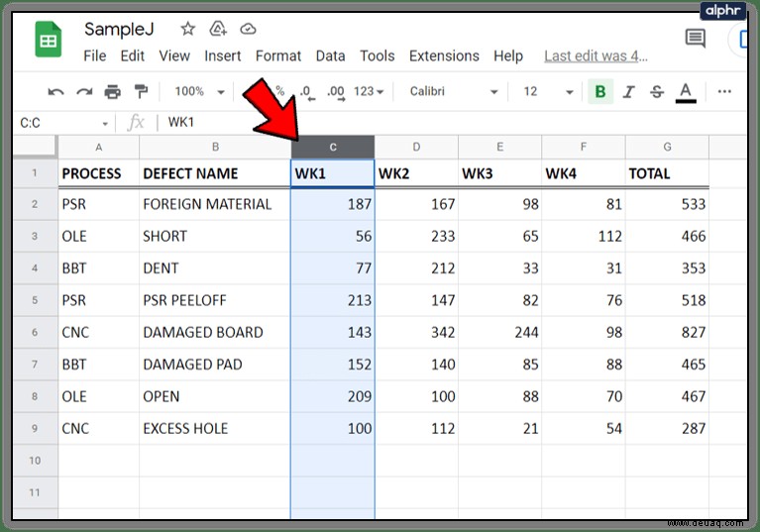Select column B header
Screen dimensions: 760x532
click(215, 148)
